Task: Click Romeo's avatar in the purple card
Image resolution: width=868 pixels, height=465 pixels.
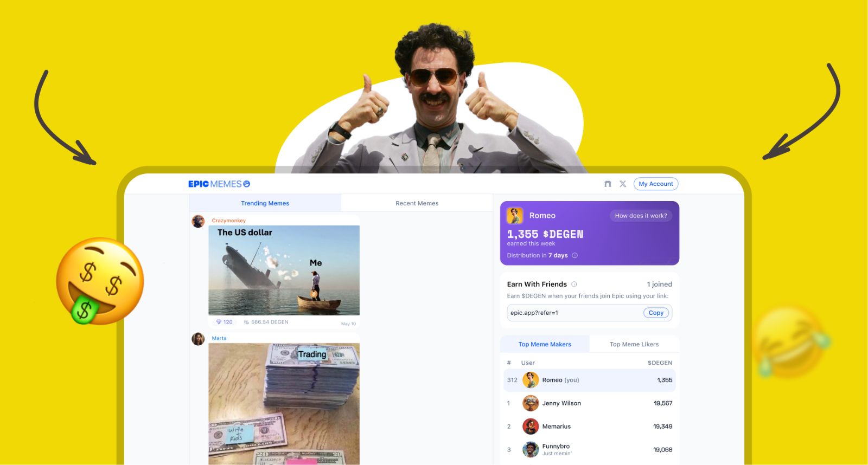Action: click(515, 216)
